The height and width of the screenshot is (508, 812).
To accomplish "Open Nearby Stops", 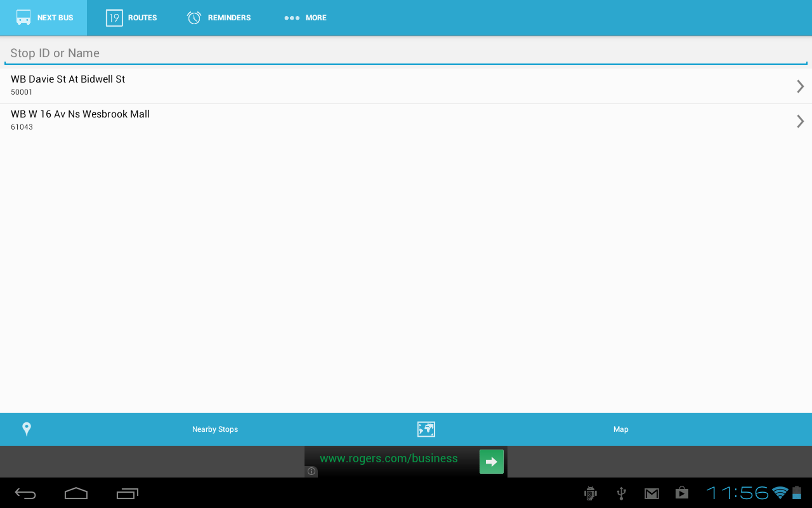I will [x=215, y=430].
